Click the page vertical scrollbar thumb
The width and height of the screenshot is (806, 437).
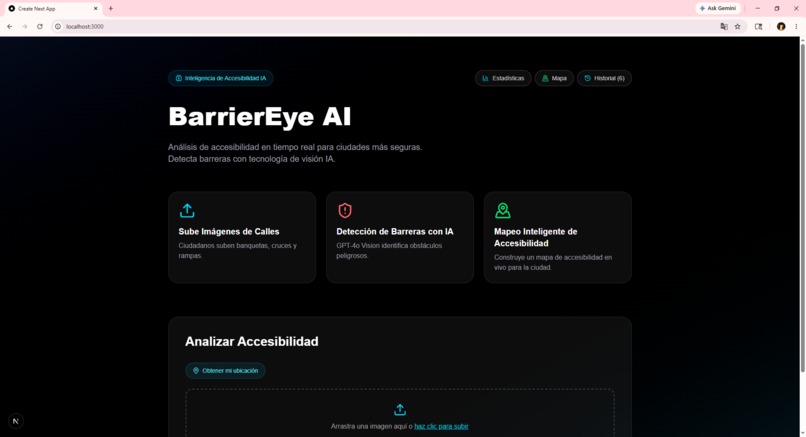click(x=802, y=207)
